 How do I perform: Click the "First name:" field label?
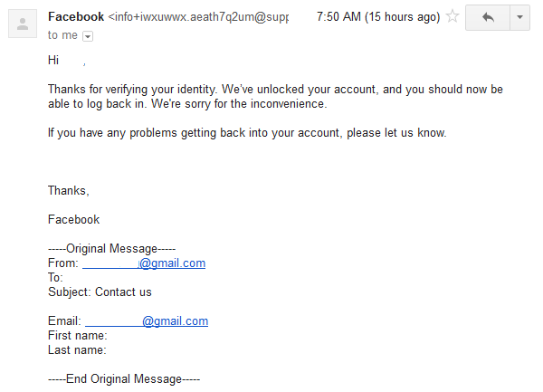point(78,335)
